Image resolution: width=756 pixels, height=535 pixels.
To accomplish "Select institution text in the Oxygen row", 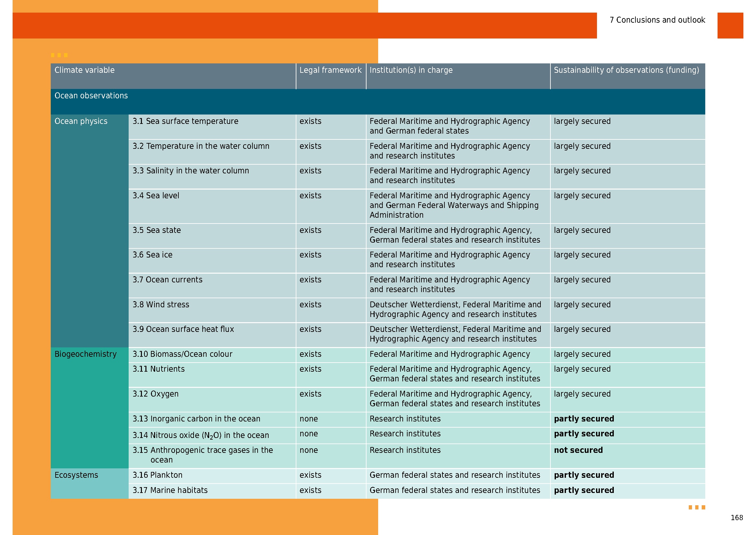I will click(455, 399).
